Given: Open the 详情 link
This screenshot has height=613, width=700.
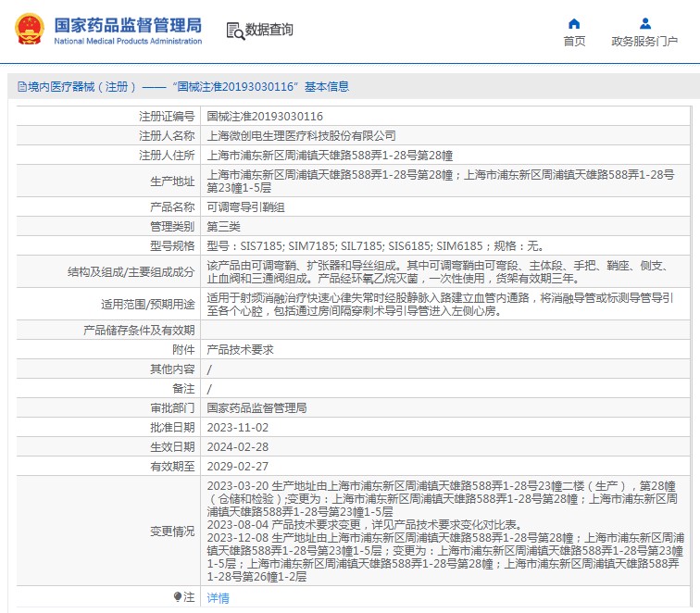Looking at the screenshot, I should click(218, 597).
